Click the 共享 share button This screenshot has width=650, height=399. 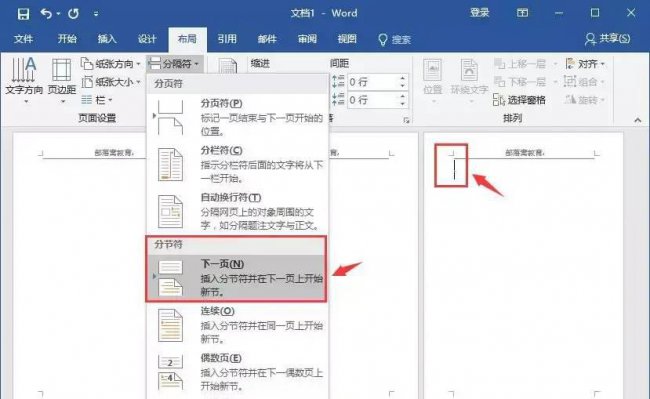(x=608, y=39)
